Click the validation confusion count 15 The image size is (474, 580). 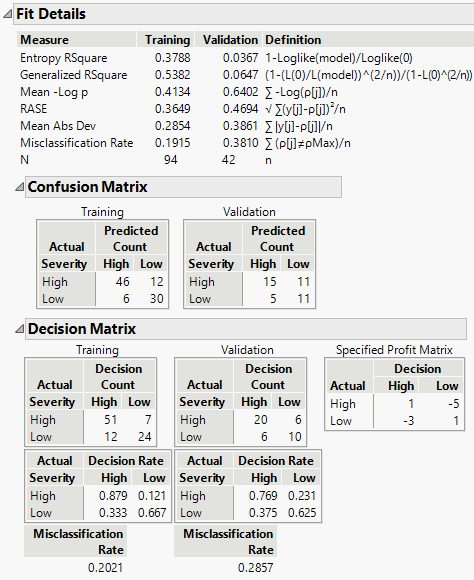coord(270,282)
